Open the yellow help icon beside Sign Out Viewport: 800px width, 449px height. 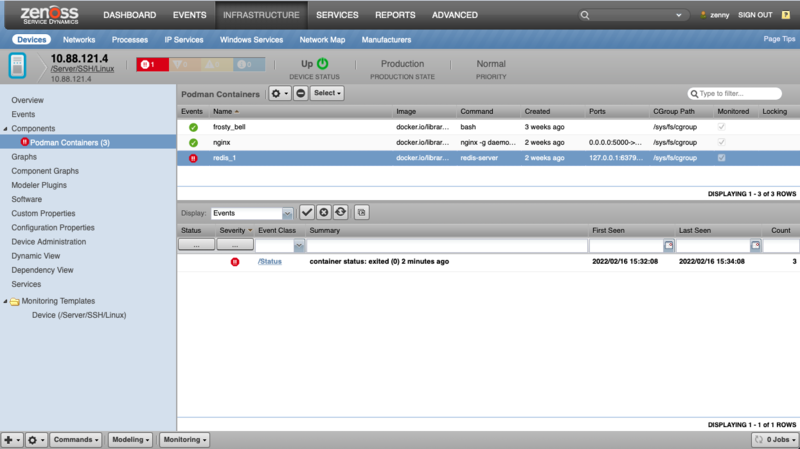point(786,15)
